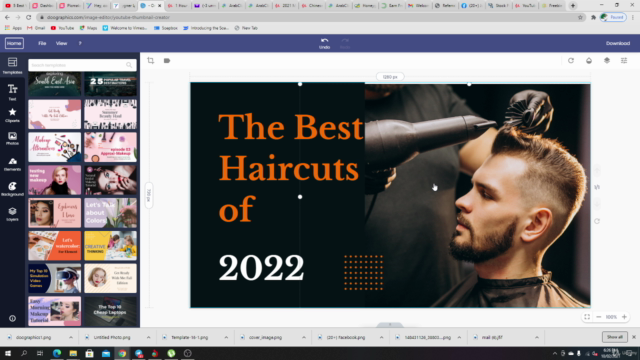Screen dimensions: 640x360
Task: Open the Photos panel
Action: tap(12, 138)
